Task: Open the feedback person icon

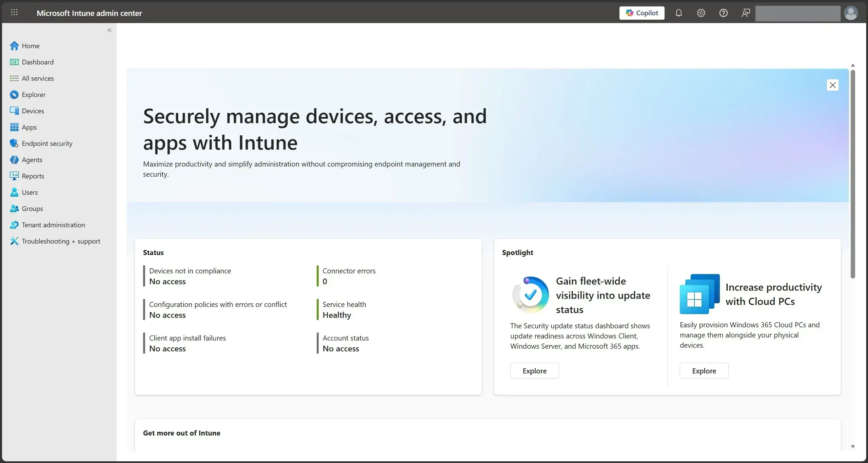Action: click(x=746, y=13)
